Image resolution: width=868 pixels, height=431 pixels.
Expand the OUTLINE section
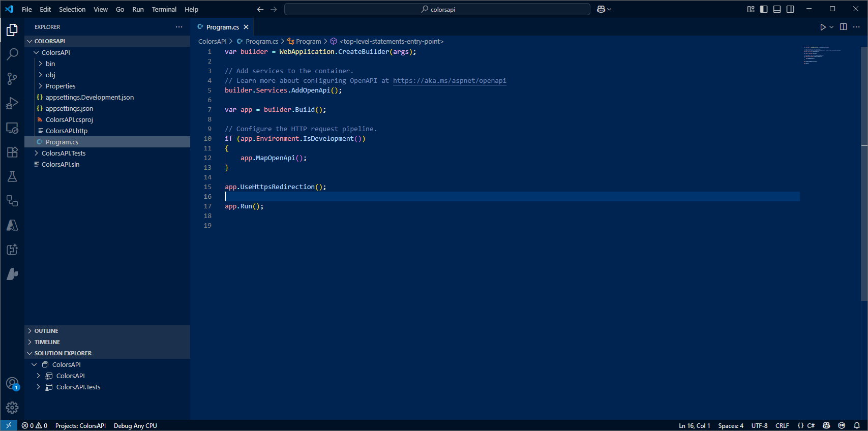pos(46,331)
